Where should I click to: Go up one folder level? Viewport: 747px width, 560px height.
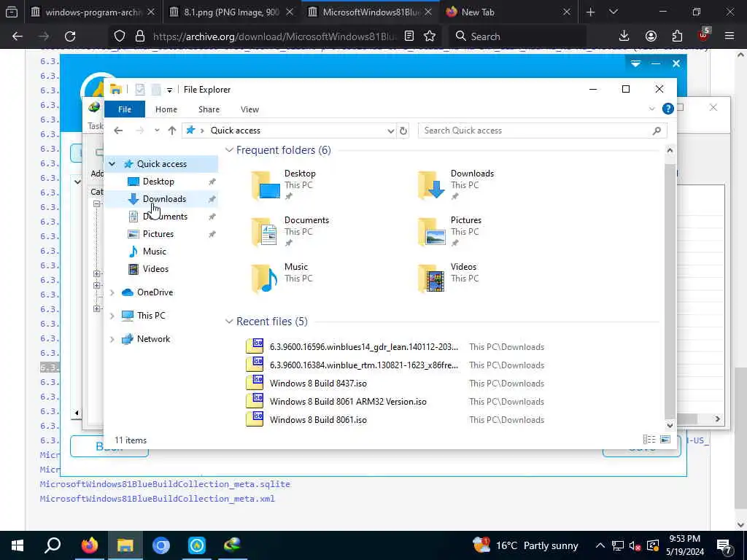[x=172, y=131]
